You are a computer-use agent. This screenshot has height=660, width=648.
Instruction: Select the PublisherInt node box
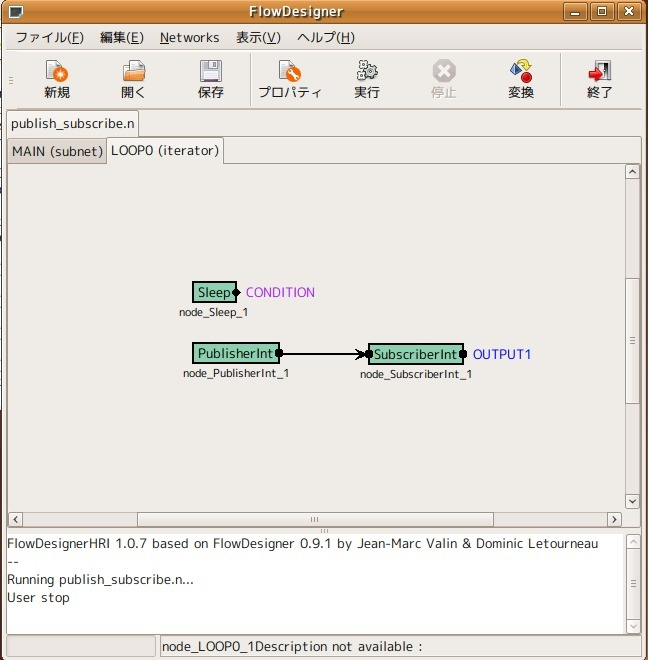(236, 353)
